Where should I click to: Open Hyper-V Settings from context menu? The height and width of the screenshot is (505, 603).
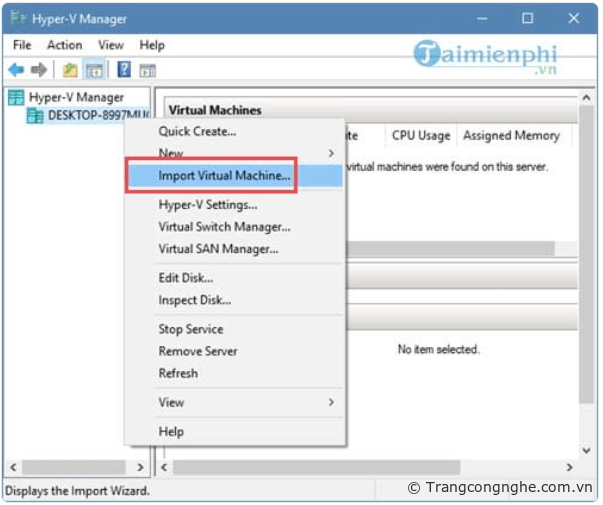coord(208,204)
